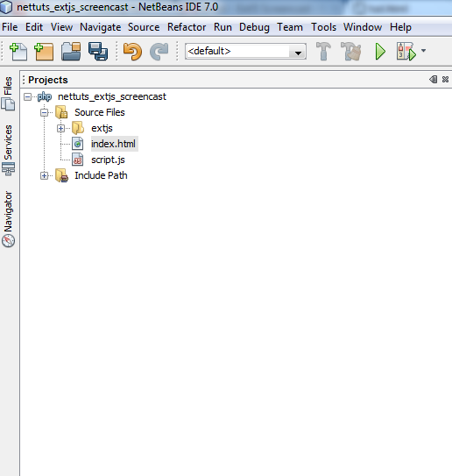The height and width of the screenshot is (476, 452).
Task: Open the Debug menu
Action: 254,27
